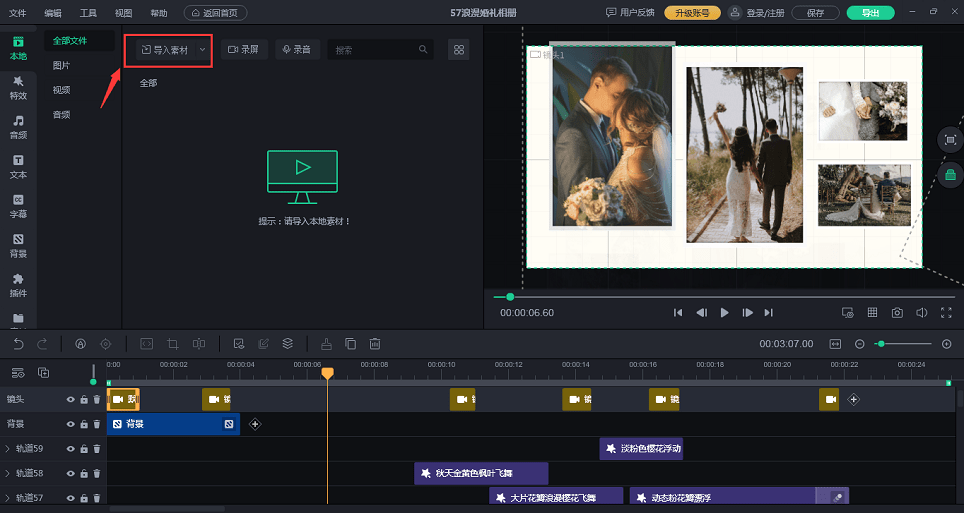The image size is (964, 513).
Task: Toggle lock on the 背景 track
Action: tap(84, 424)
